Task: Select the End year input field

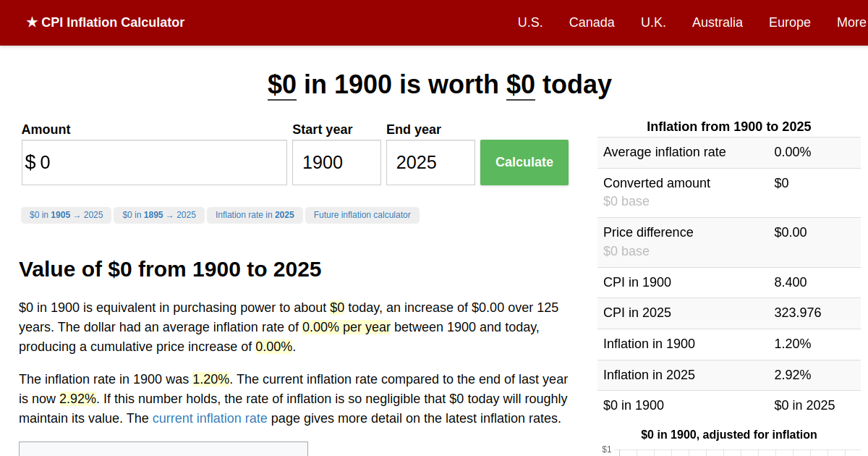Action: pyautogui.click(x=430, y=162)
